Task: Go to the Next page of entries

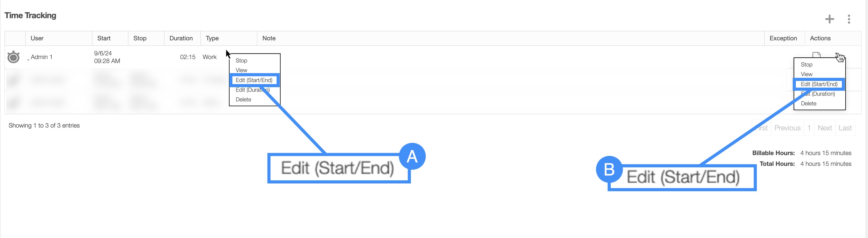Action: [x=825, y=128]
